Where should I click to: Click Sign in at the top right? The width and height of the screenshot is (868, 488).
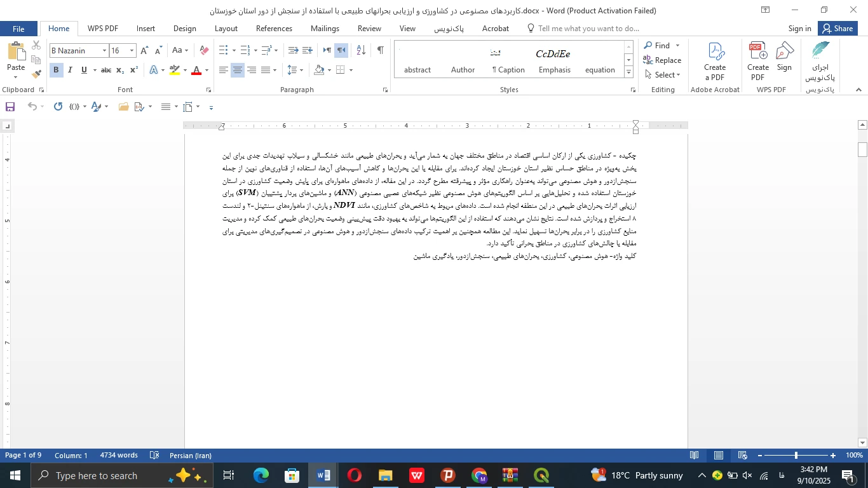799,29
